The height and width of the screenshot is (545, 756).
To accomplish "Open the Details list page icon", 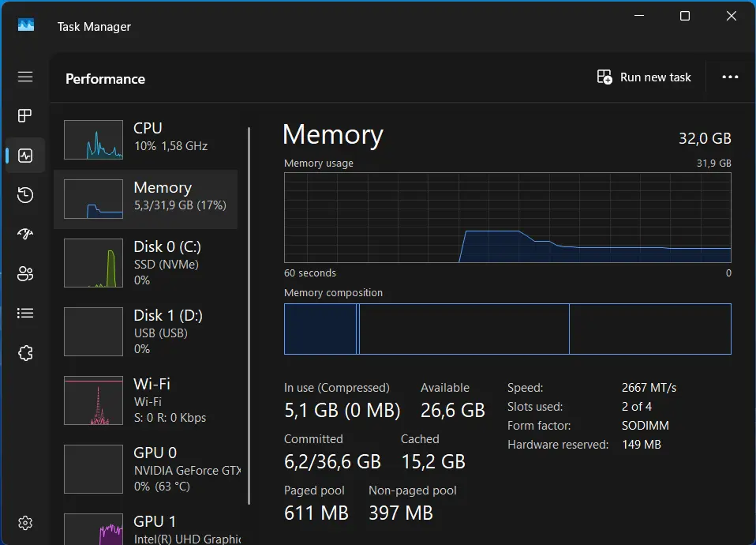I will pos(25,314).
